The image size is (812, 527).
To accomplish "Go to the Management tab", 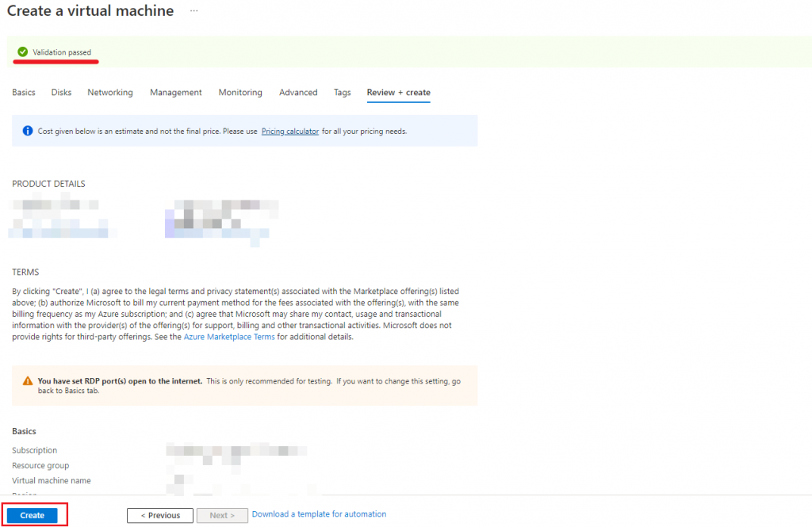I will pos(176,92).
